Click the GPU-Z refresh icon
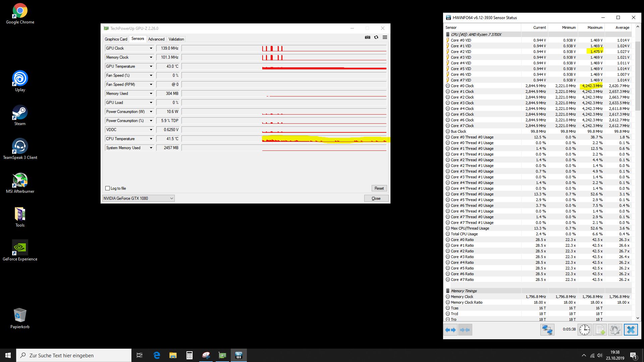The width and height of the screenshot is (644, 362). point(376,38)
